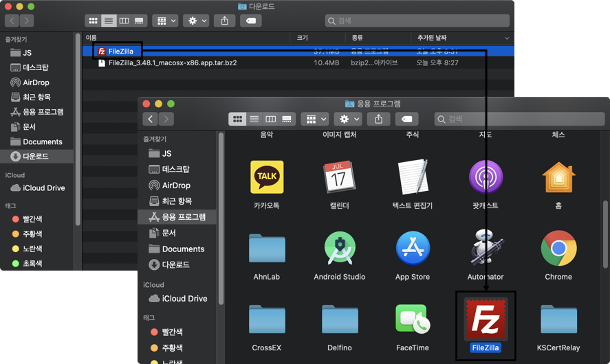This screenshot has height=364, width=610.
Task: Open the TextEdit (텍스트 편집기) icon
Action: (x=413, y=177)
